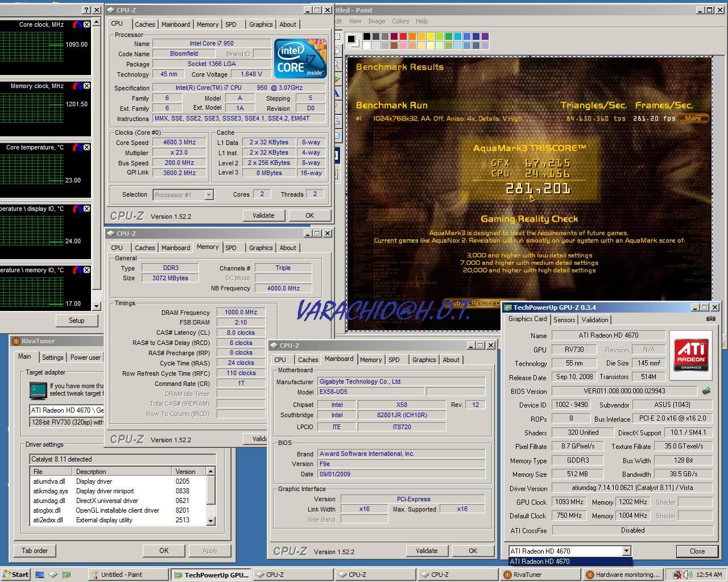The image size is (728, 582).
Task: Open the Power user tab in RivaTuner
Action: pos(85,357)
